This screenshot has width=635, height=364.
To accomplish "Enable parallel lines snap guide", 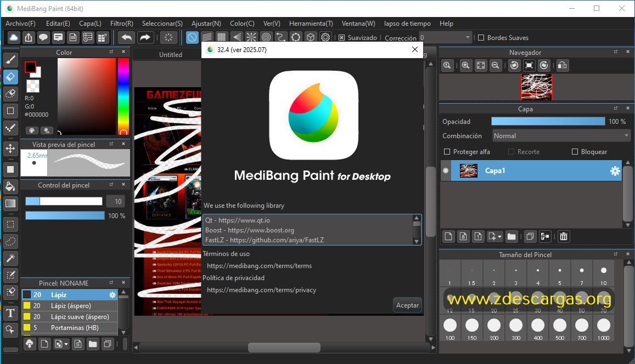I will coord(207,38).
